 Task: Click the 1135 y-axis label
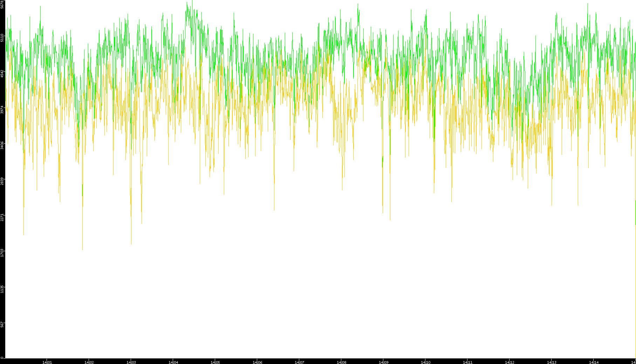click(x=2, y=289)
